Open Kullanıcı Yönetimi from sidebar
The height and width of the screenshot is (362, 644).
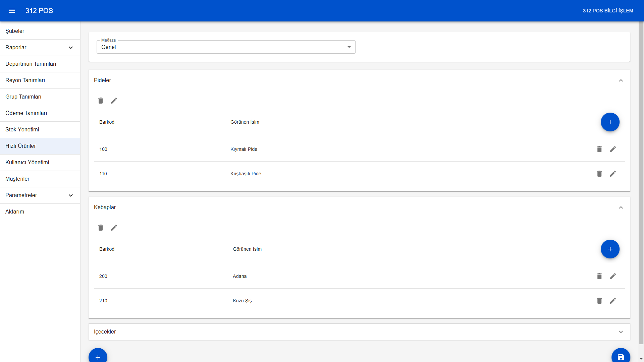27,162
